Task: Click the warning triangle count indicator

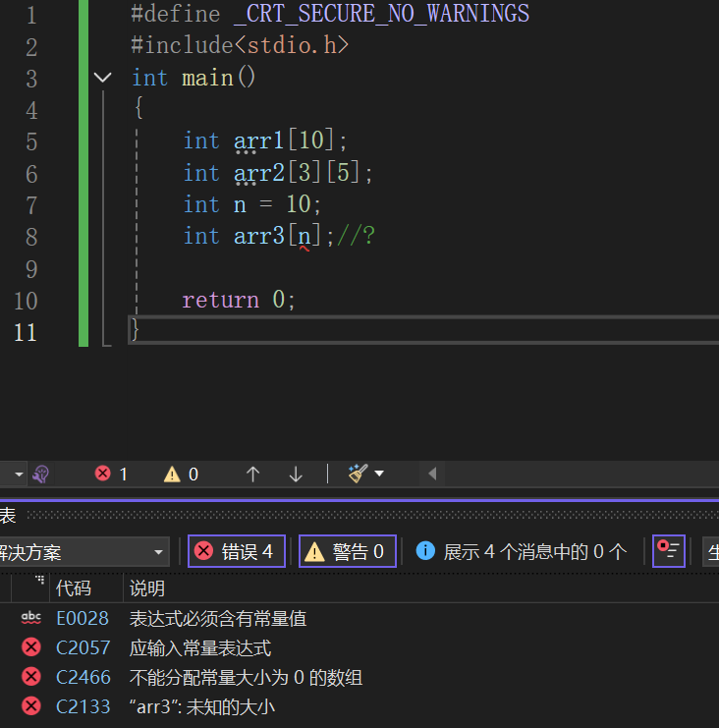Action: point(181,475)
